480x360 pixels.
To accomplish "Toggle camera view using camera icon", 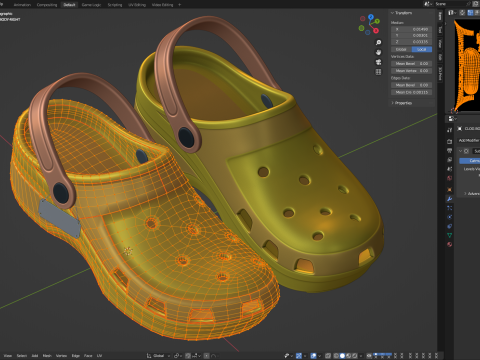I will [x=378, y=62].
